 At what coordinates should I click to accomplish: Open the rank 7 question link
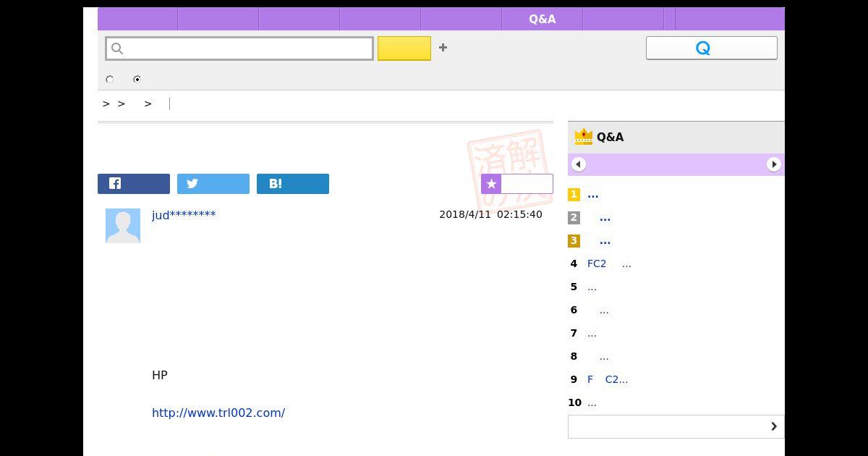point(592,334)
